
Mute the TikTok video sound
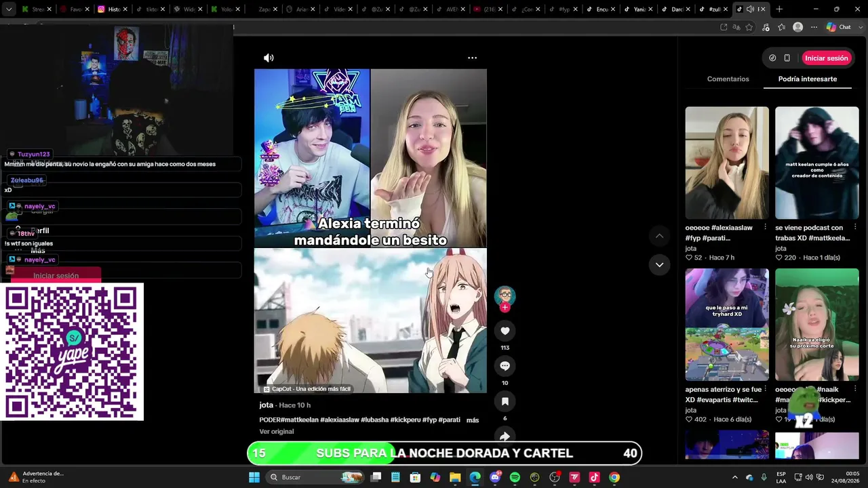tap(269, 58)
